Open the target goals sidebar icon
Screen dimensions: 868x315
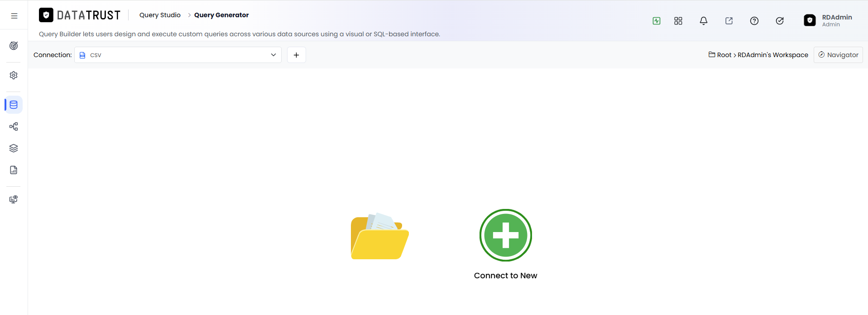(x=14, y=46)
